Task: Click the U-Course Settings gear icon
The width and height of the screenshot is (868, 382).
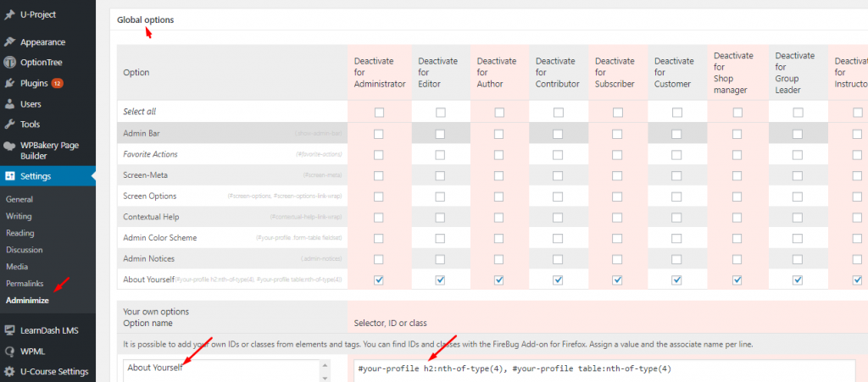Action: pyautogui.click(x=9, y=372)
